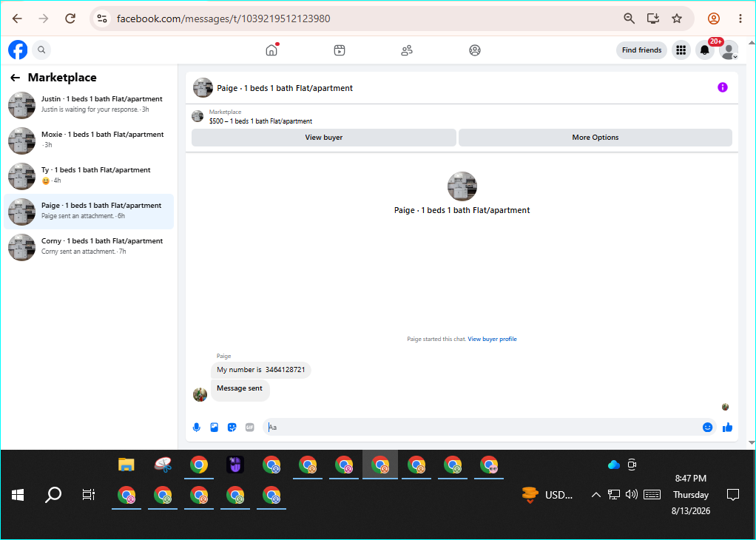Click the $500 listing title in the chat header
The width and height of the screenshot is (756, 540).
point(260,121)
